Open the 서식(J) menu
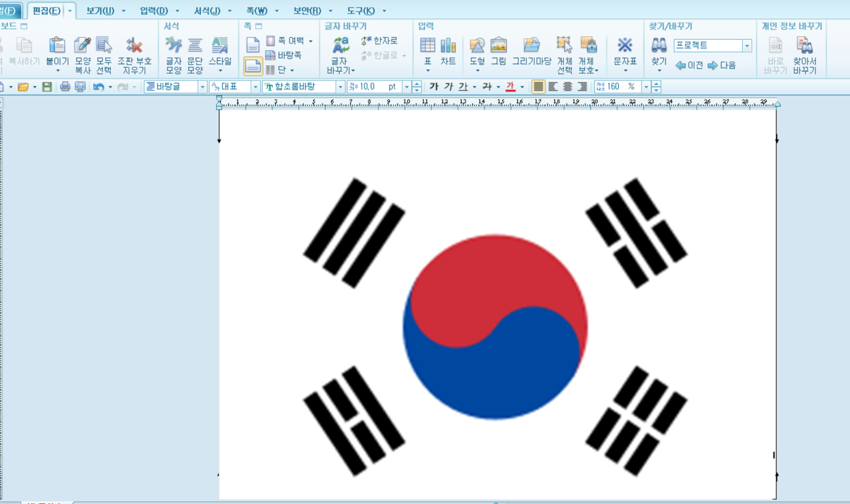The height and width of the screenshot is (504, 850). tap(207, 10)
